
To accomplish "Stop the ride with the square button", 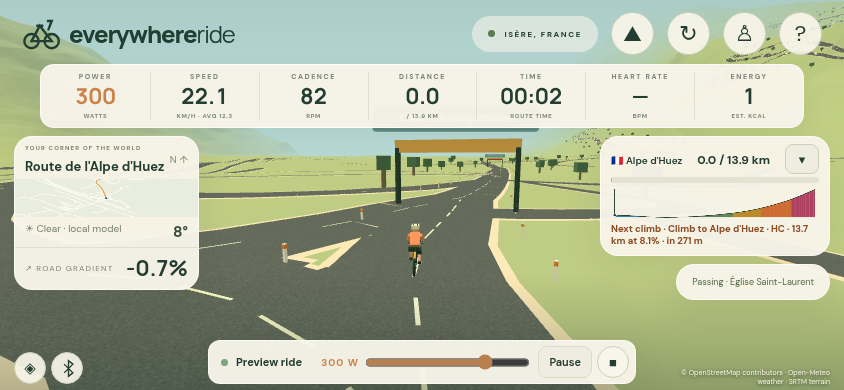I will click(613, 362).
